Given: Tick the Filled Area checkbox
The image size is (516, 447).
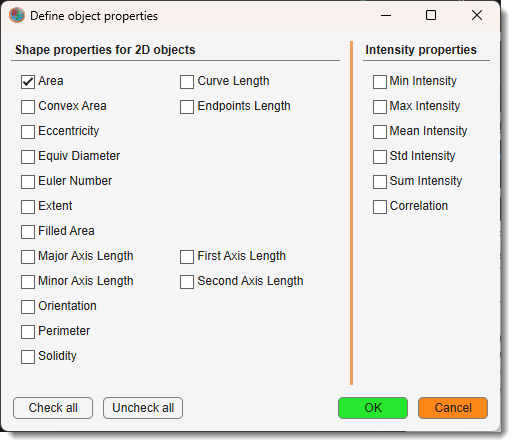Looking at the screenshot, I should (x=28, y=232).
